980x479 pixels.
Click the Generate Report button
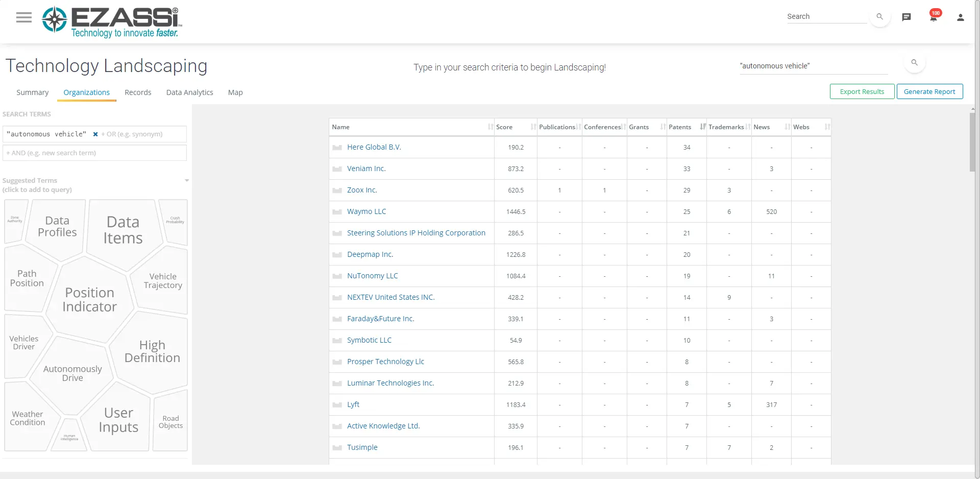pyautogui.click(x=929, y=91)
